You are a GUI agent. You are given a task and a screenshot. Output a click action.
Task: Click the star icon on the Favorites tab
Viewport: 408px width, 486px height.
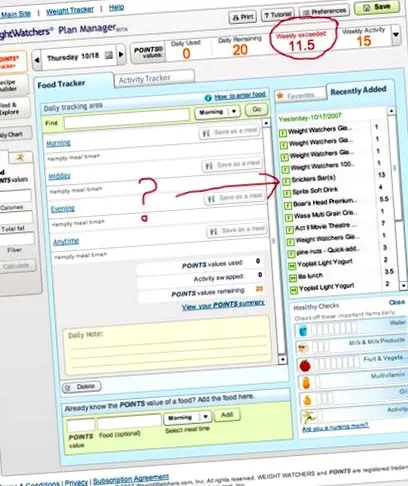[x=280, y=96]
